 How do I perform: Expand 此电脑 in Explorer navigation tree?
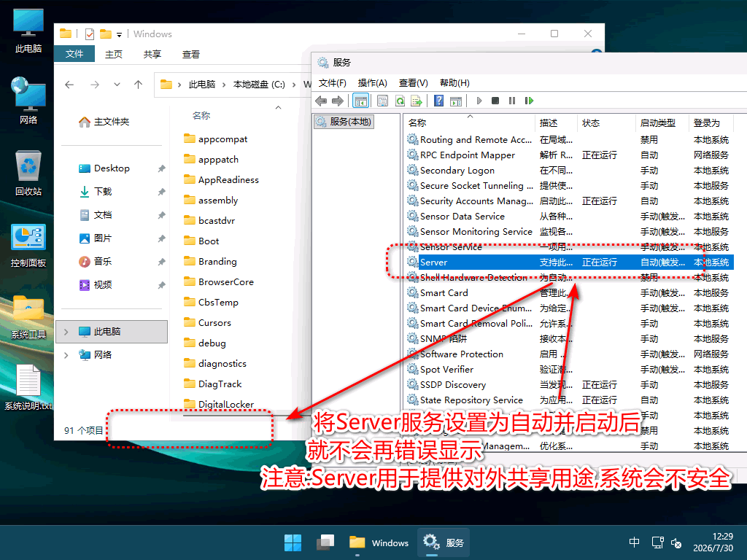[x=66, y=332]
